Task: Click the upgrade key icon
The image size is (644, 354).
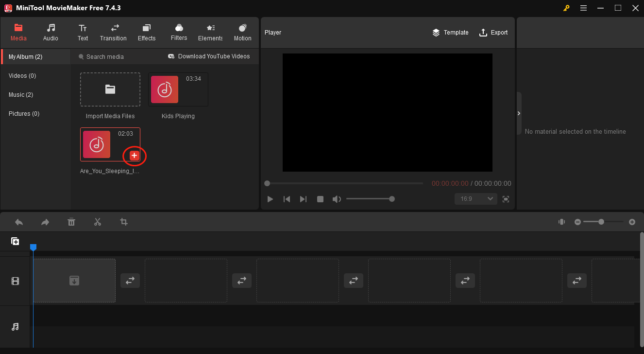Action: 566,8
